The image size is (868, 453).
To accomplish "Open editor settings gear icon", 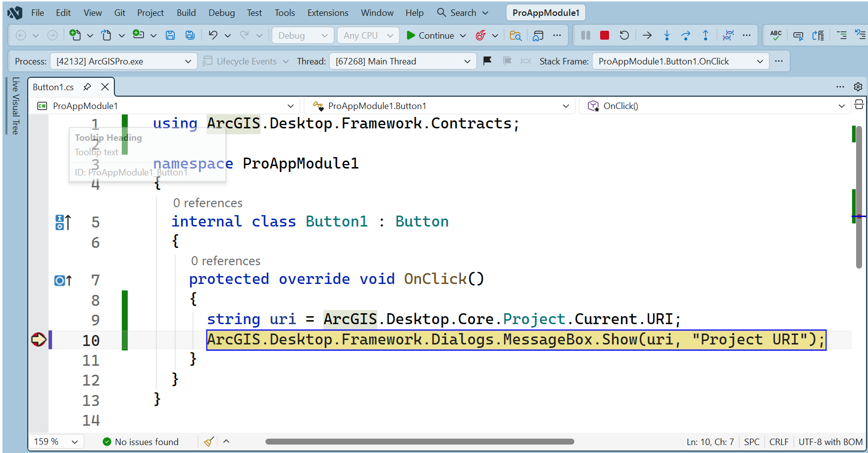I will click(858, 87).
